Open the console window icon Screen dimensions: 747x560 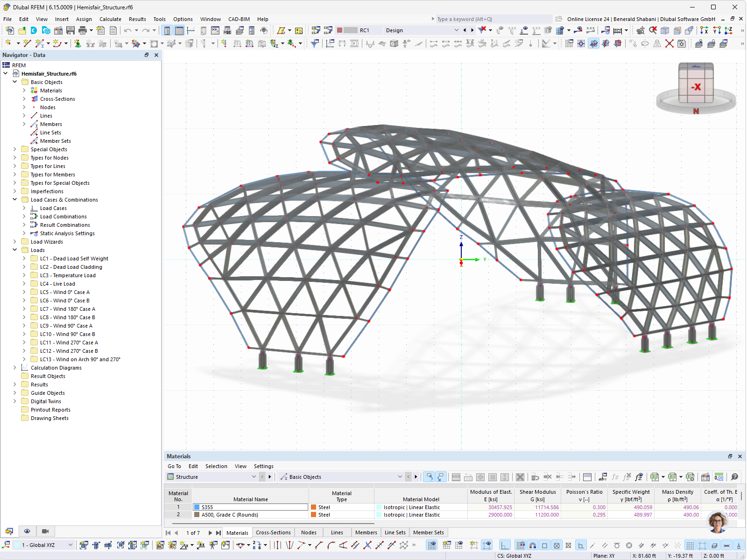point(215,30)
